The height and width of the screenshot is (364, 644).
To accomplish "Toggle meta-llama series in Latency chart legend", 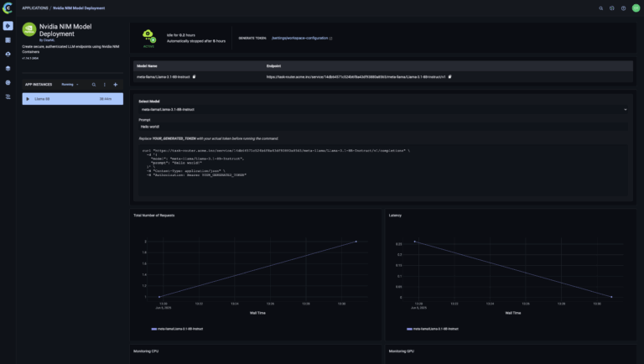I will tap(434, 329).
